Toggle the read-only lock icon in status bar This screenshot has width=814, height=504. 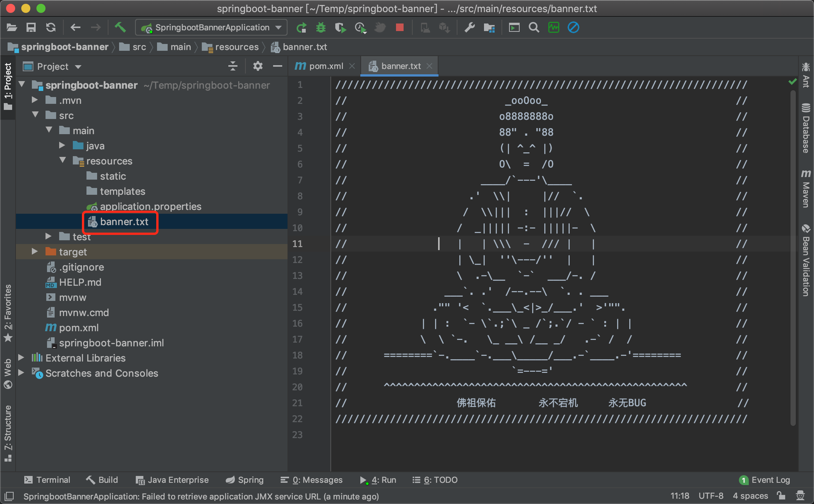(x=781, y=496)
